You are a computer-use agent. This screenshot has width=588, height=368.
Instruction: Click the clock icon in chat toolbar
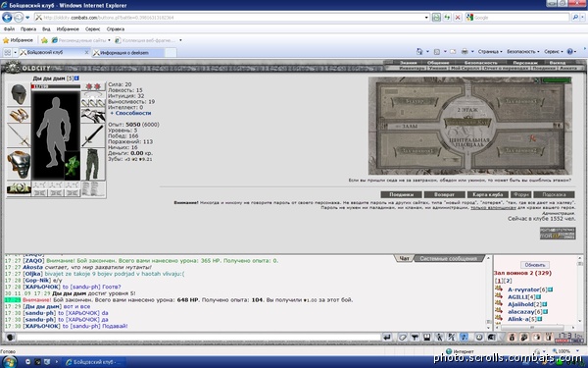pyautogui.click(x=479, y=338)
